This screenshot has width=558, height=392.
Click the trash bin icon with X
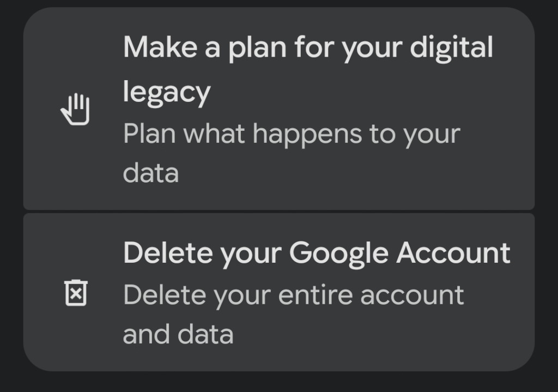coord(76,292)
